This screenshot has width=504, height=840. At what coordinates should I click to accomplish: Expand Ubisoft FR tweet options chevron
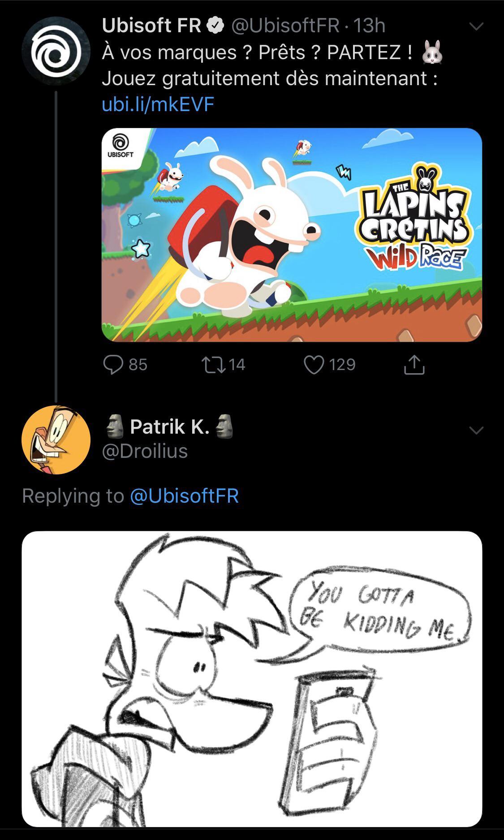pos(476,27)
